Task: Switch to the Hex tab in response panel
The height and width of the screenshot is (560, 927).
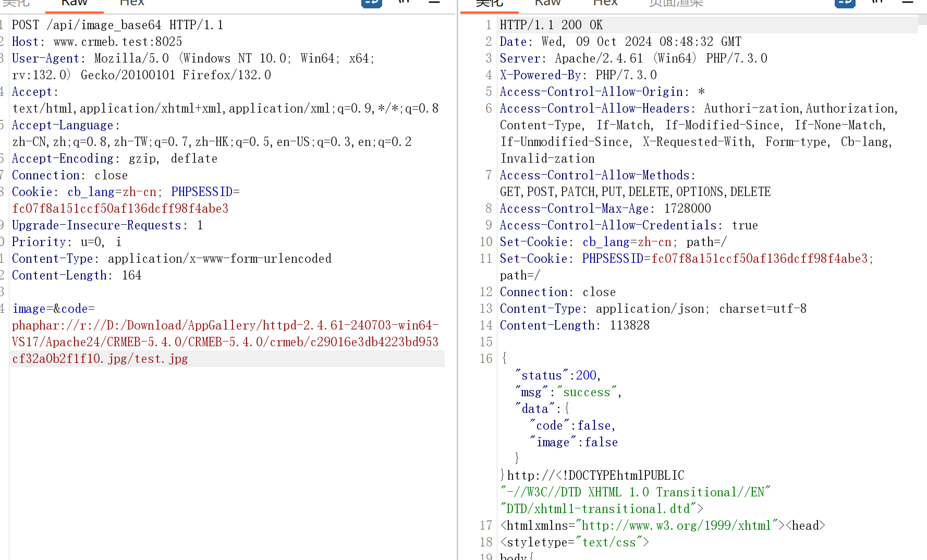Action: tap(605, 3)
